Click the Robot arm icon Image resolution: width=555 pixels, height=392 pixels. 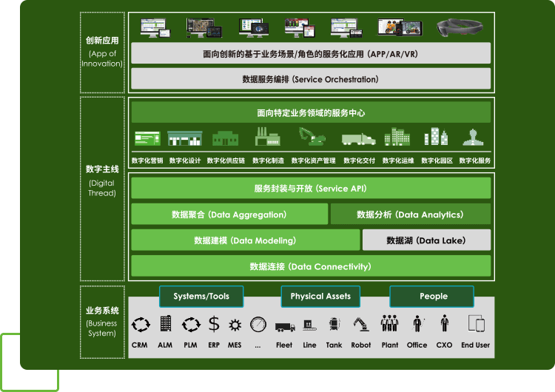(x=361, y=324)
